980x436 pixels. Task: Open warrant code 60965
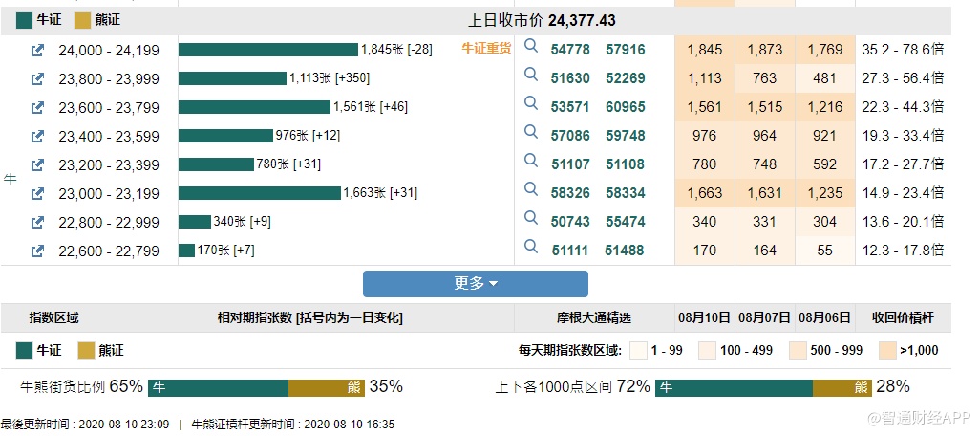[x=625, y=108]
